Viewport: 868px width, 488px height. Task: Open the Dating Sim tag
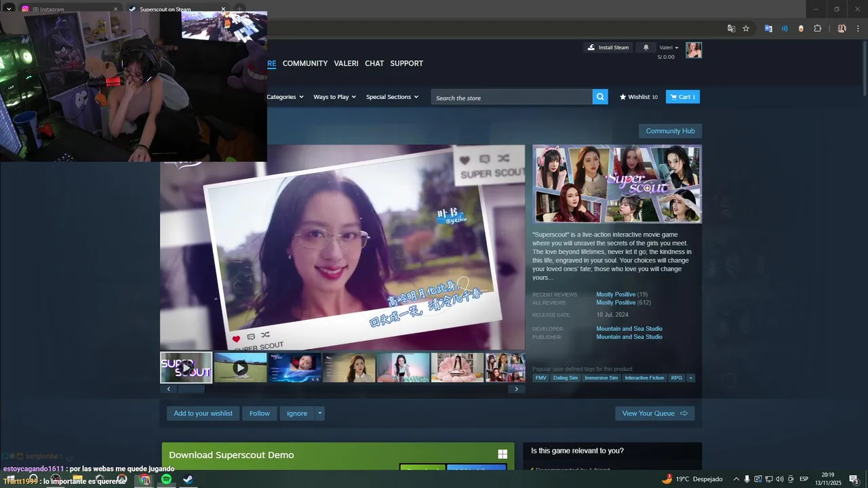566,378
